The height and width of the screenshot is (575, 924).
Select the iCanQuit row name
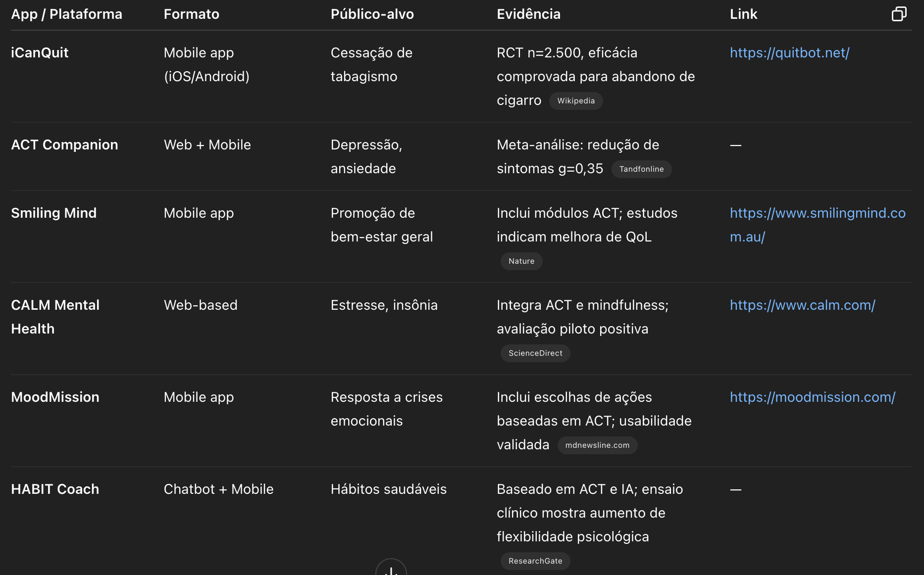[x=40, y=52]
